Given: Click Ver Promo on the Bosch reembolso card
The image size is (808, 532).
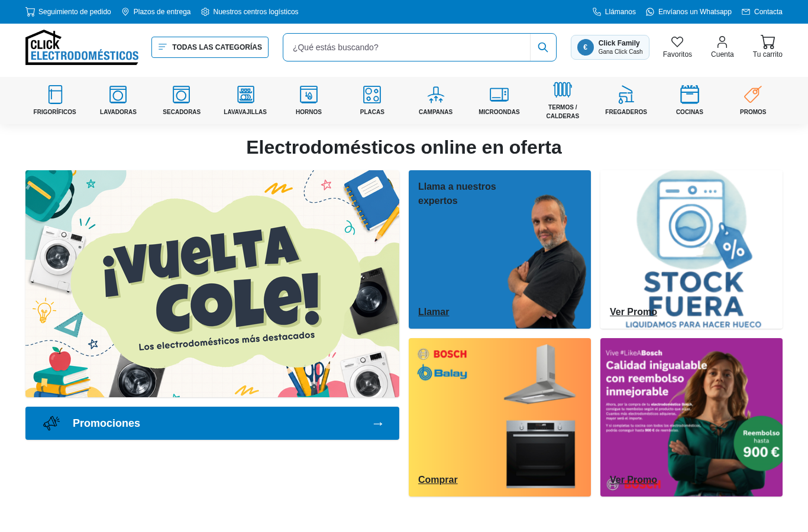Looking at the screenshot, I should 634,480.
